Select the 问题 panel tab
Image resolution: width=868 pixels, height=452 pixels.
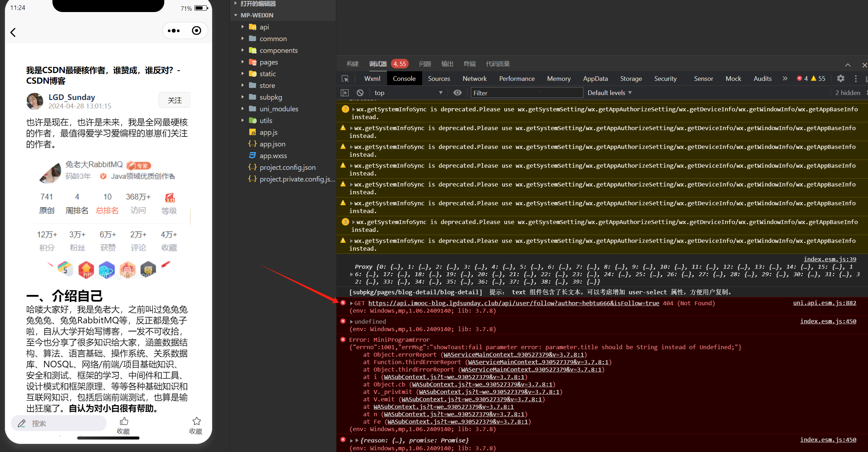[x=425, y=64]
